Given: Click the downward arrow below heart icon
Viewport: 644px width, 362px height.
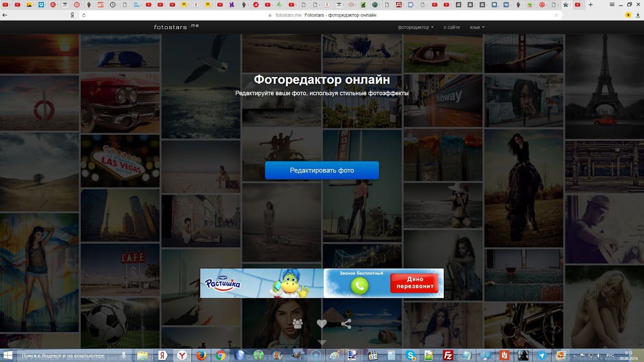Looking at the screenshot, I should pos(322,342).
